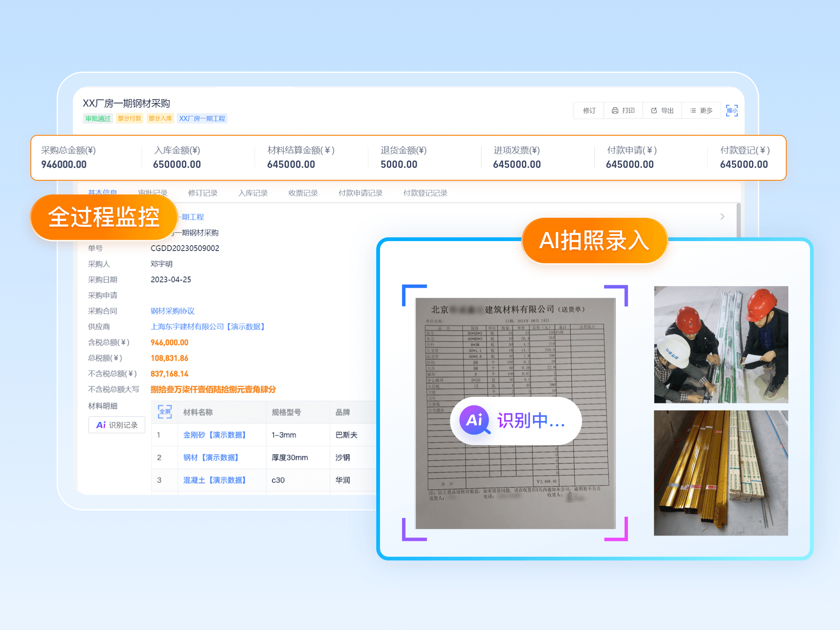
Task: Expand the right chevron arrow in details
Action: (x=722, y=217)
